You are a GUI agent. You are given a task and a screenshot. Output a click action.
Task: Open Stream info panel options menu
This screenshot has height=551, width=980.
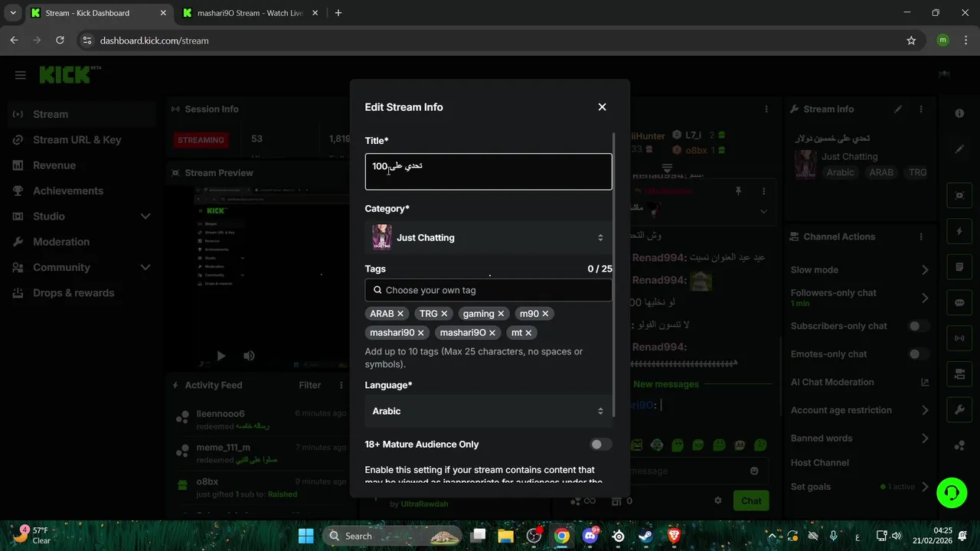pyautogui.click(x=921, y=109)
